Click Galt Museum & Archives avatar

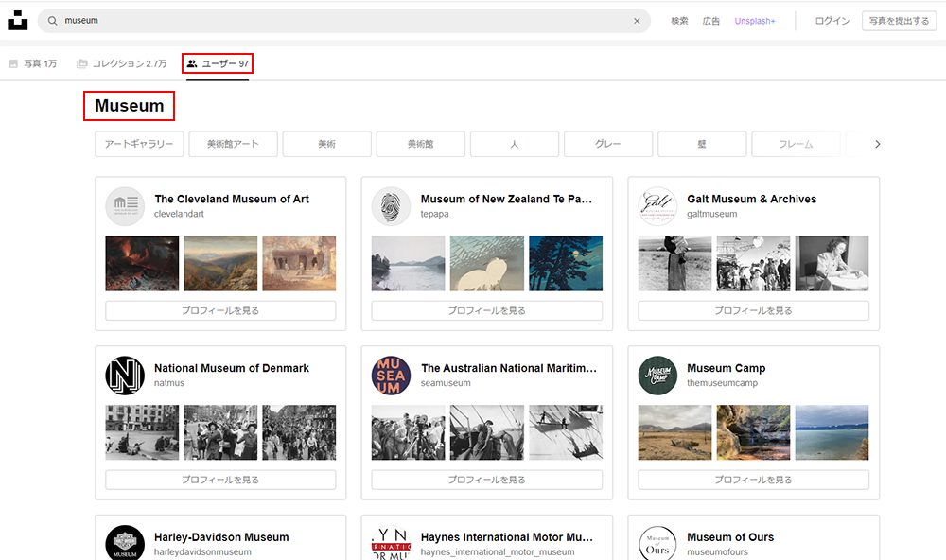(x=657, y=206)
